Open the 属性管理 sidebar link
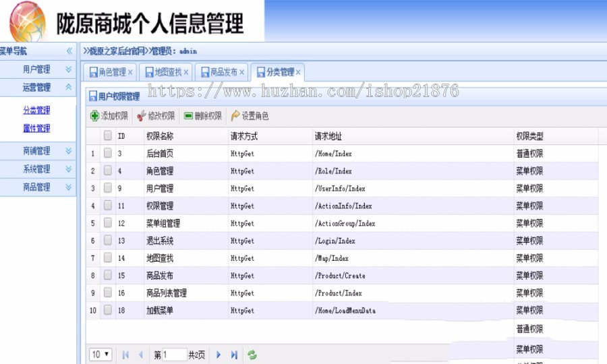 click(36, 128)
